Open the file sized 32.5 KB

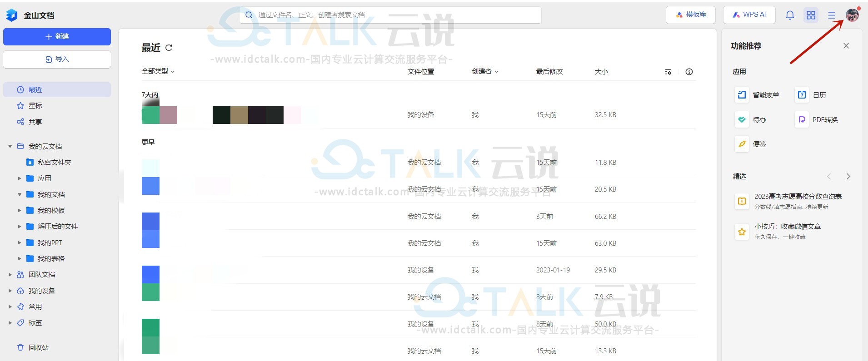pos(419,115)
